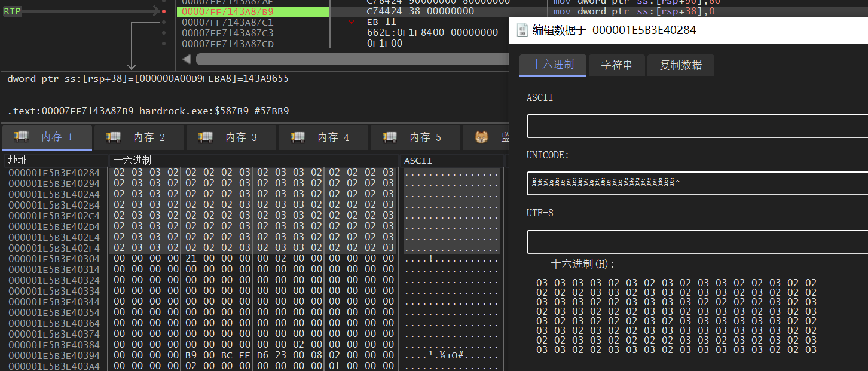Screen dimensions: 868x371
Task: Toggle the breakpoint at 00007FF7143A87B9
Action: (164, 11)
